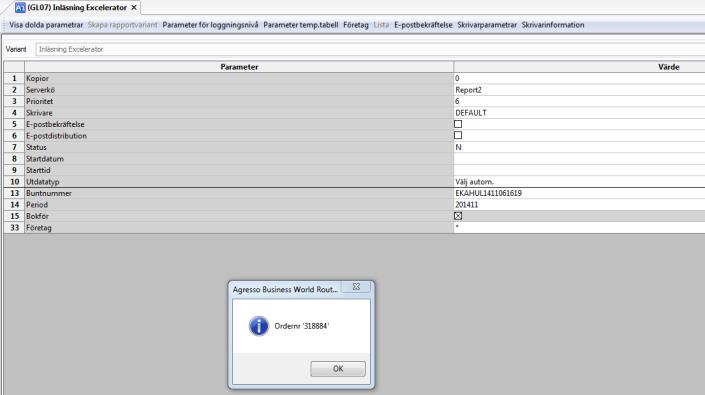This screenshot has width=705, height=395.
Task: Click the 'Utdatatyp' parameter label
Action: tap(43, 182)
